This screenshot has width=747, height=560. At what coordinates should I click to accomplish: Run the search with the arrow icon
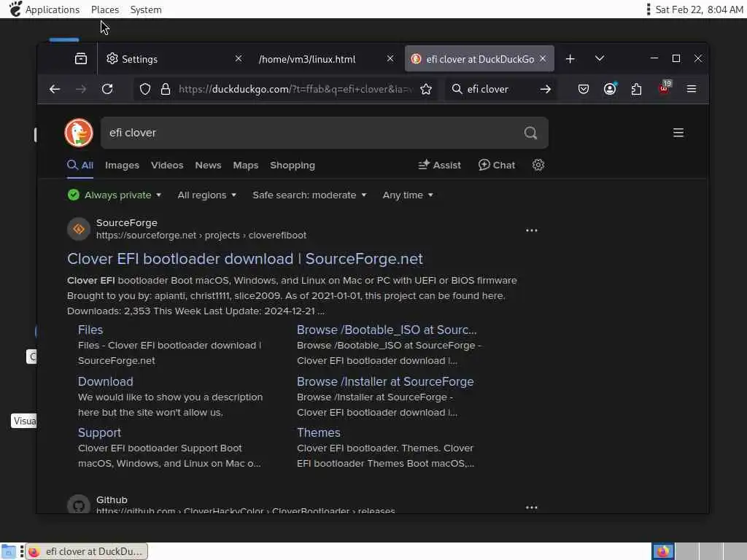546,89
